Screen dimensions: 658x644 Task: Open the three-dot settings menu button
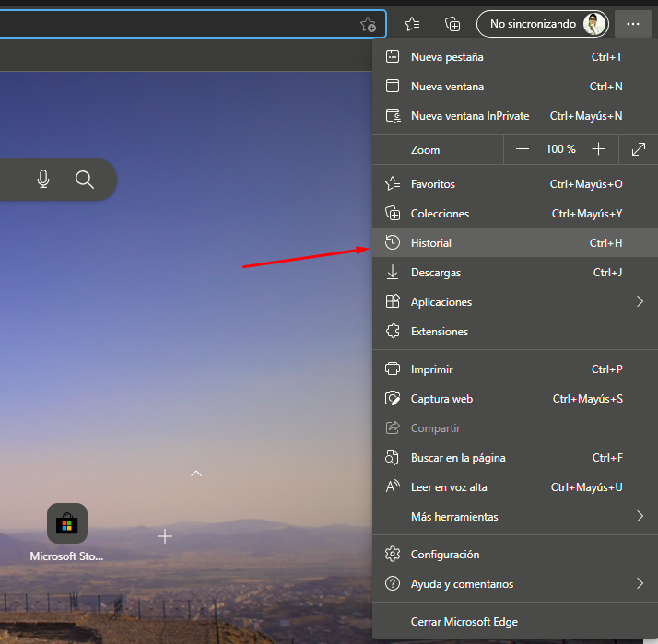click(632, 24)
